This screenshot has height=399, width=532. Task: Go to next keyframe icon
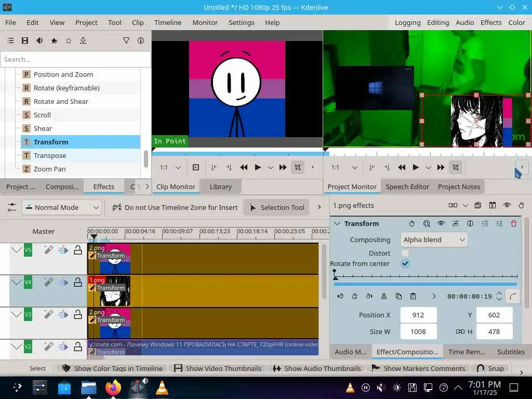[x=369, y=296]
